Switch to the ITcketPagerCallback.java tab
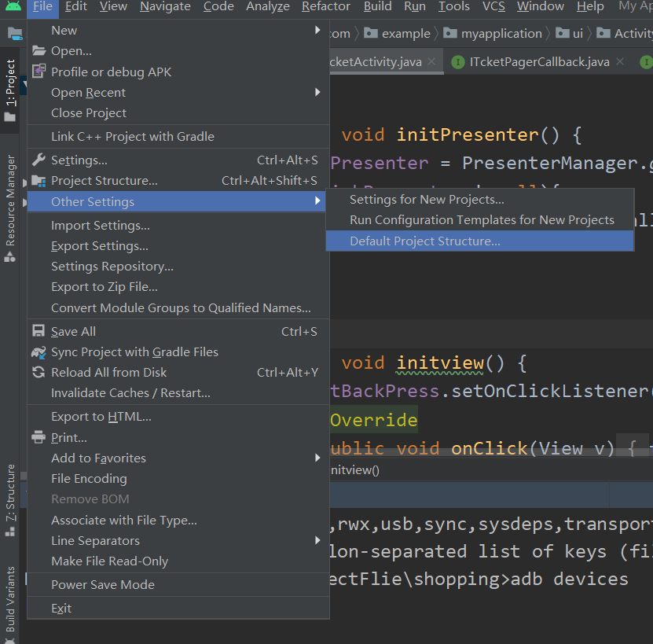This screenshot has width=653, height=644. 539,62
